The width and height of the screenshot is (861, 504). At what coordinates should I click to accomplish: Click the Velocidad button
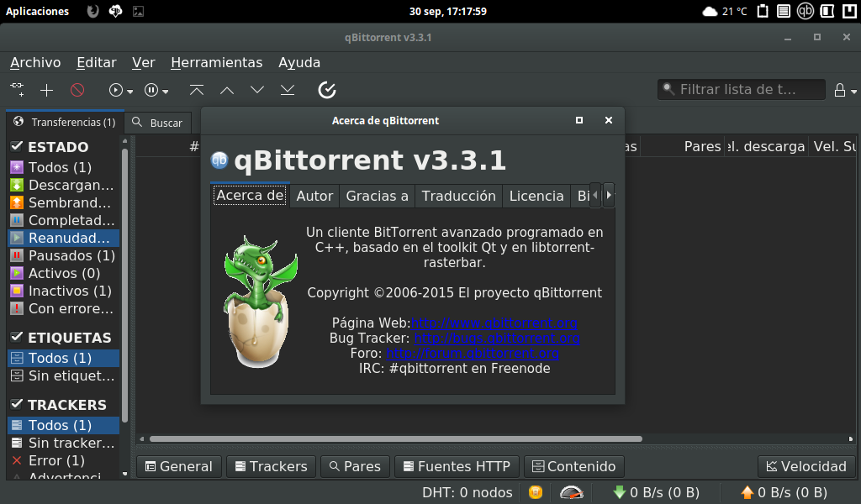pyautogui.click(x=806, y=466)
